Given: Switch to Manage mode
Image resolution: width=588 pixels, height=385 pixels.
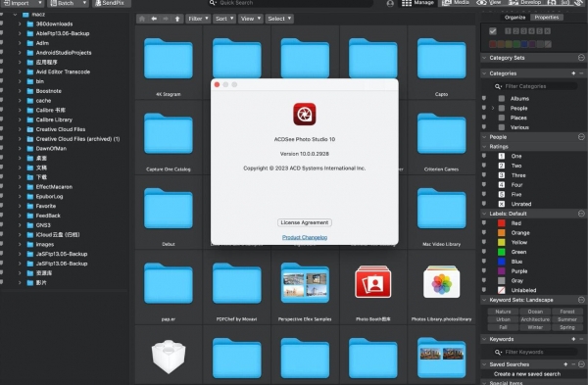Looking at the screenshot, I should point(417,3).
